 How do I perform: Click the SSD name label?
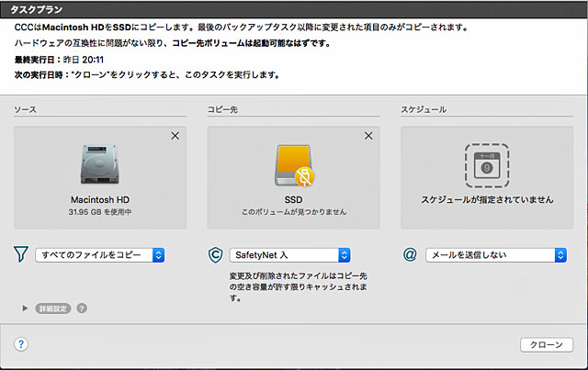point(293,199)
